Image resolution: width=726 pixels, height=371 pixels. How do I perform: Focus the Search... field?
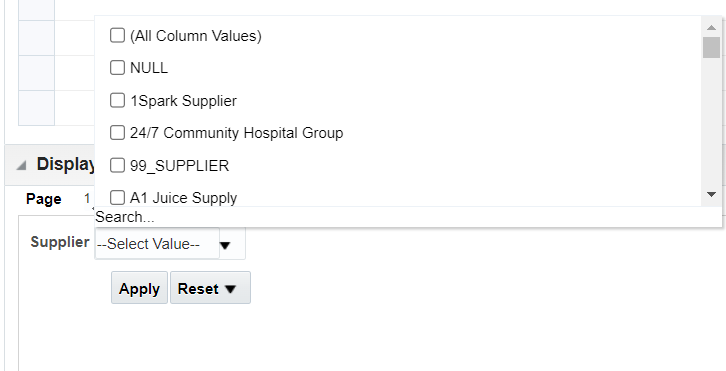[x=407, y=217]
